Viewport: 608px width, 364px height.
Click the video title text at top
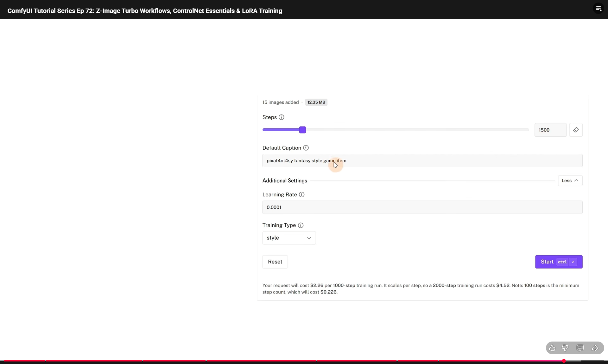(x=145, y=11)
